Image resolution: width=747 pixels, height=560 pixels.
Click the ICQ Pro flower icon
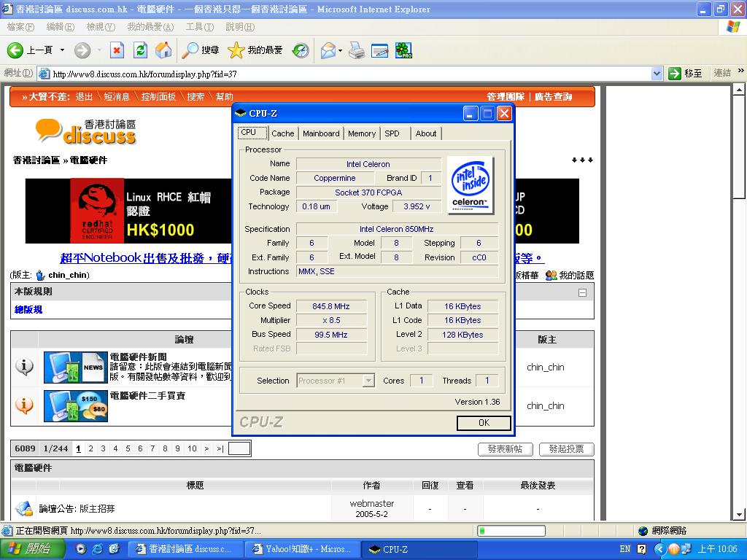tap(403, 50)
